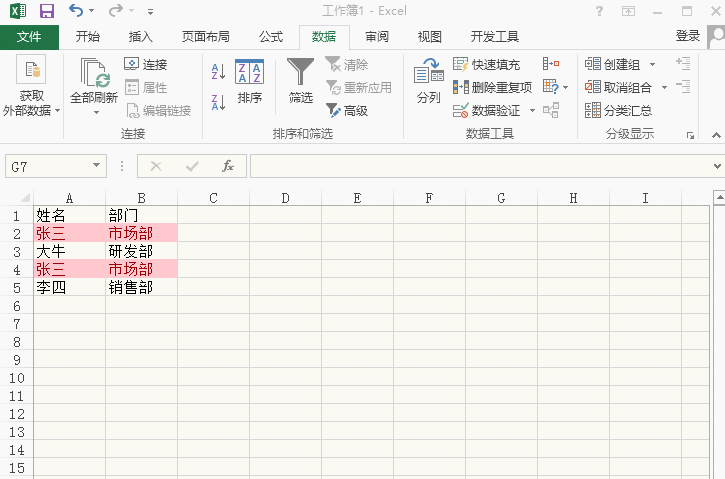
Task: Switch to the 审阅 ribbon tab
Action: 377,37
